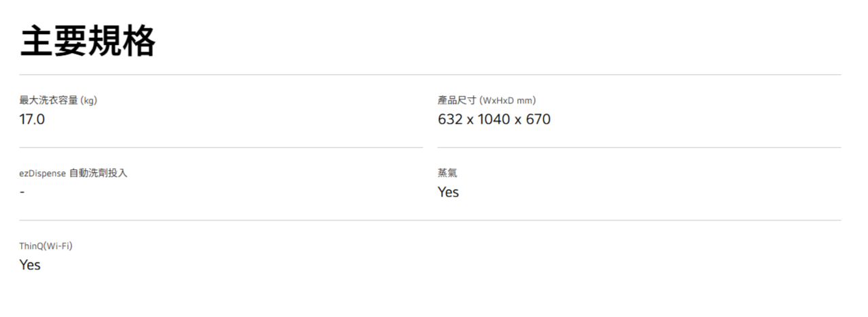Click the 主要規格 heading
Viewport: 868px width, 317px height.
88,41
